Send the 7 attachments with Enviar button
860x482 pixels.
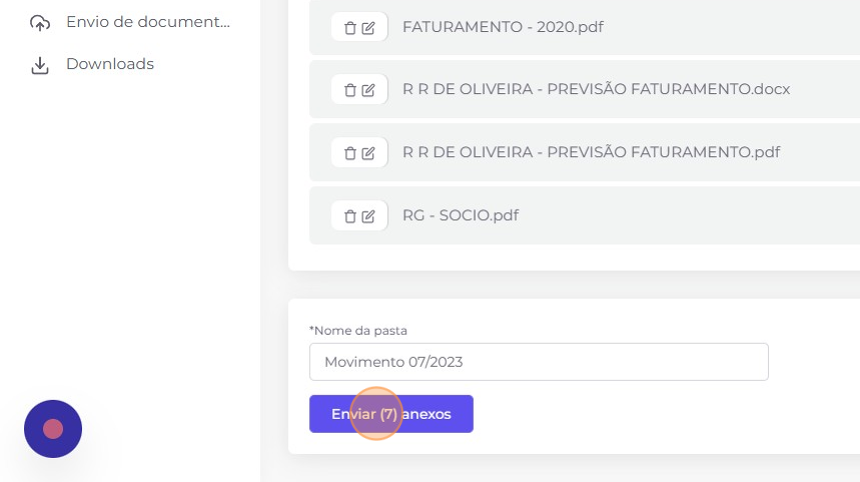pos(391,414)
